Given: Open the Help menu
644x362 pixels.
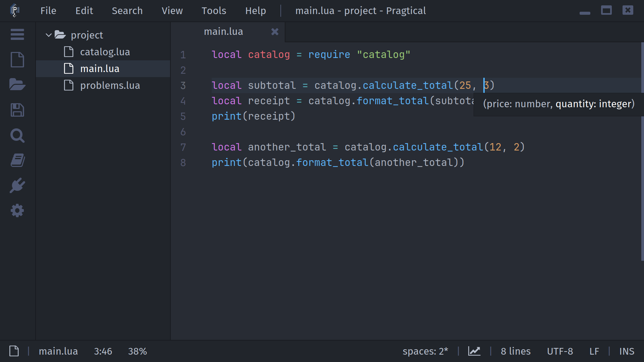Looking at the screenshot, I should pyautogui.click(x=256, y=11).
